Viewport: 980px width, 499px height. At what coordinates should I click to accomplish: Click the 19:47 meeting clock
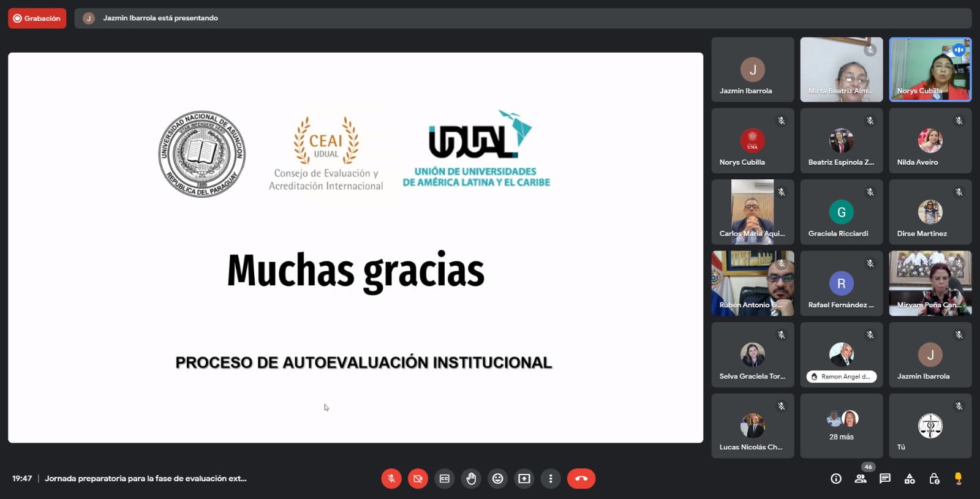click(22, 479)
